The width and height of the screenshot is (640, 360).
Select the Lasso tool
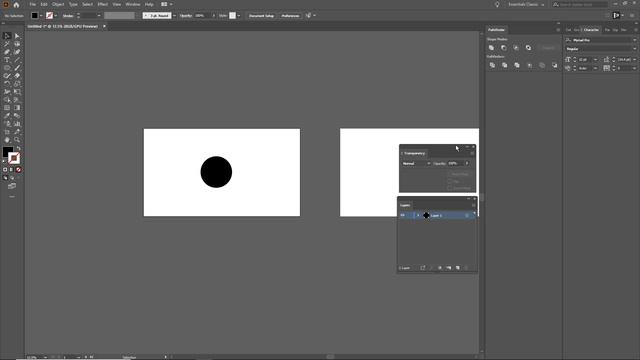(17, 44)
